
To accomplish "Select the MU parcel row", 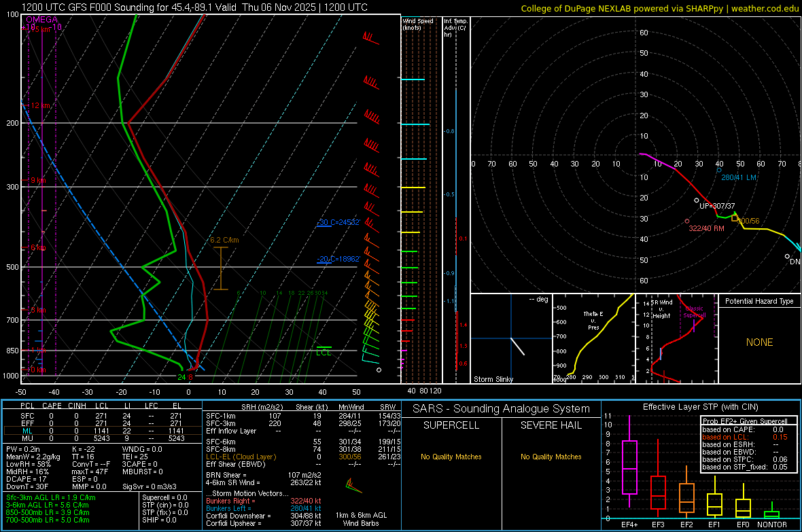I will tap(101, 438).
